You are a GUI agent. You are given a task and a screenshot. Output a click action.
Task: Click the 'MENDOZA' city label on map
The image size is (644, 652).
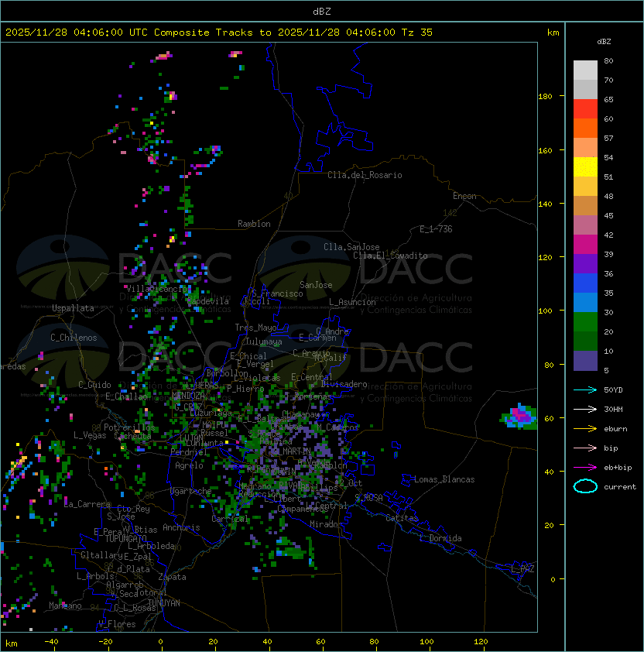[x=188, y=395]
